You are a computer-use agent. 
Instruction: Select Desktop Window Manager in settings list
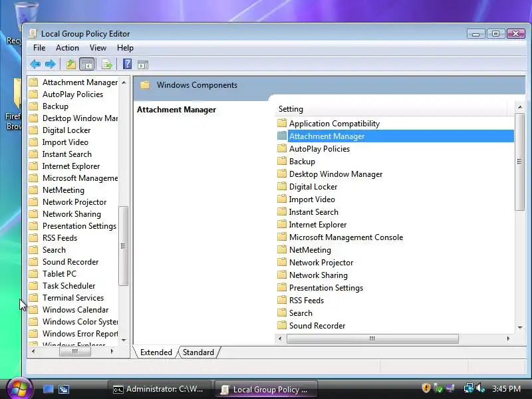[x=336, y=174]
